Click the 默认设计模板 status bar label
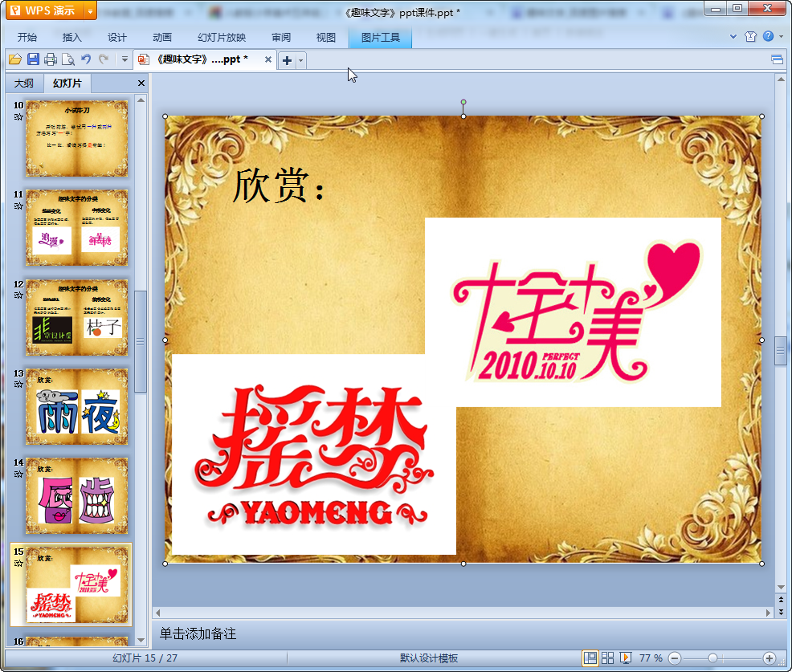 pos(429,658)
